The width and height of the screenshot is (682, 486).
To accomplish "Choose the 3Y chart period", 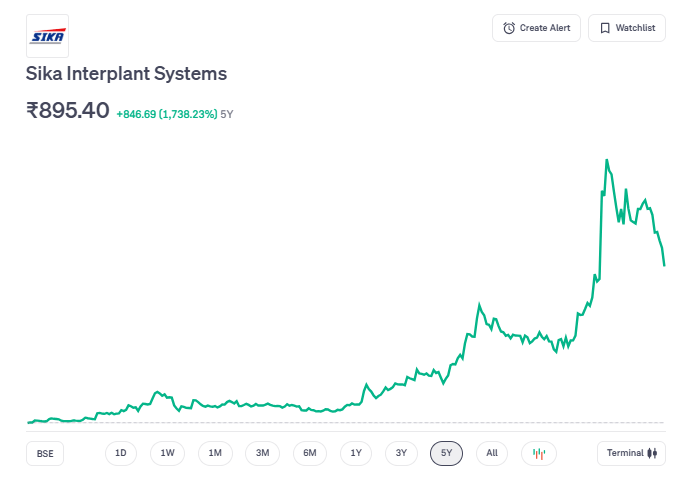I will [x=401, y=453].
